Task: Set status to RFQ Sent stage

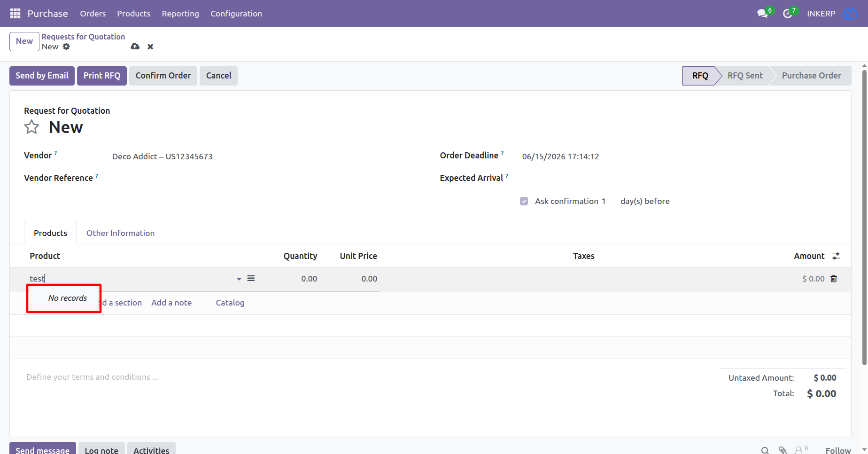Action: click(744, 76)
